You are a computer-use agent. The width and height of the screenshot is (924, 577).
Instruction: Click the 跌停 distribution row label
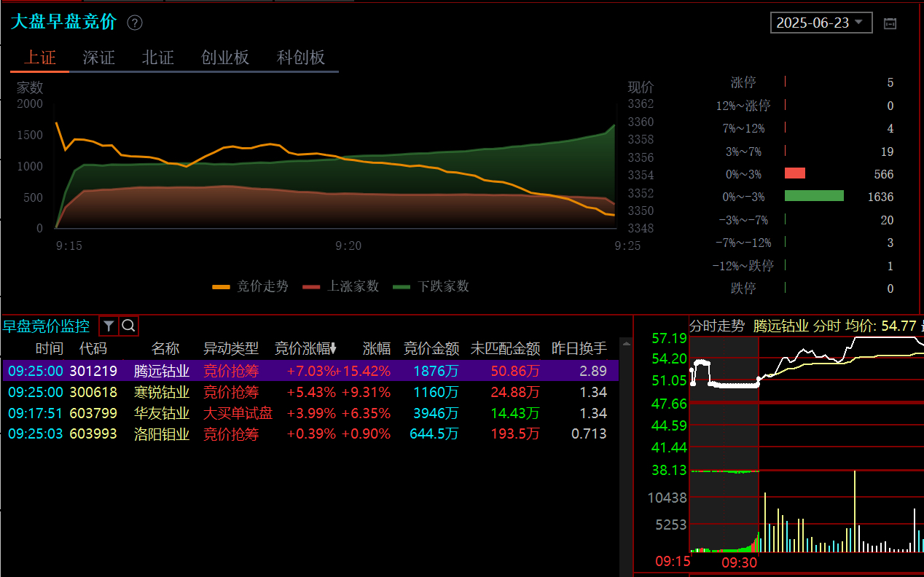point(743,288)
